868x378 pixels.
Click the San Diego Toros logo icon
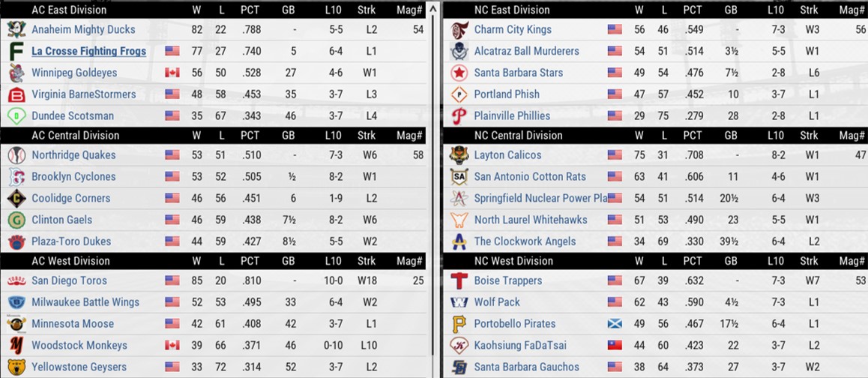16,280
